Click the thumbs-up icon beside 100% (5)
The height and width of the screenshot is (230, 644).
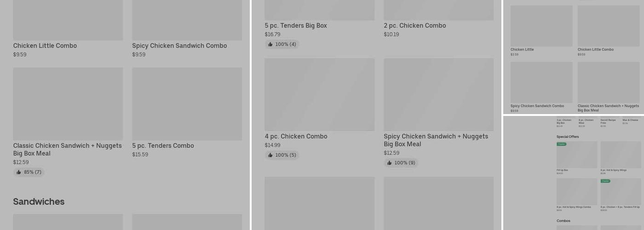270,155
